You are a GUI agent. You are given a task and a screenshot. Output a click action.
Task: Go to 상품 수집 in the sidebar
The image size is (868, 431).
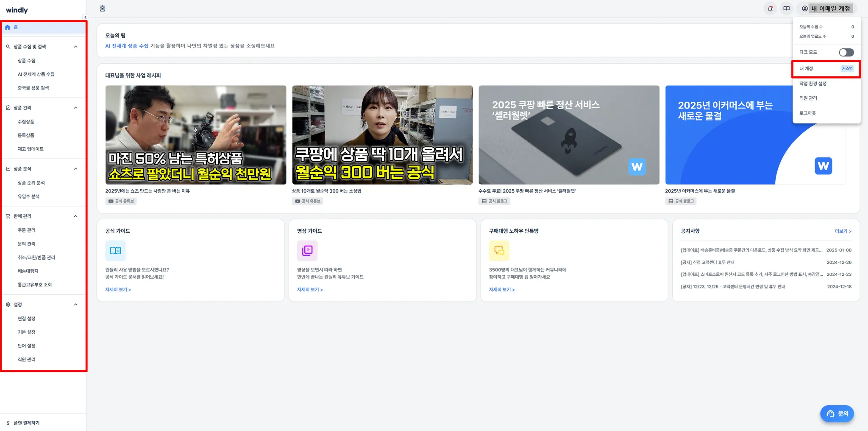27,61
